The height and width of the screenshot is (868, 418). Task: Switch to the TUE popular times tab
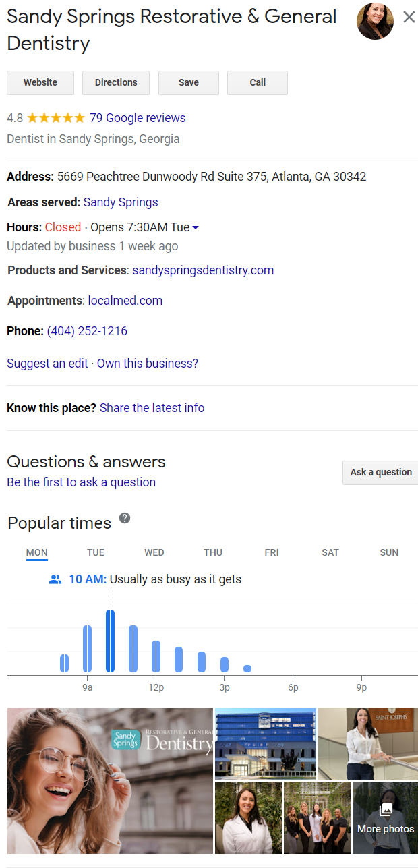tap(96, 552)
